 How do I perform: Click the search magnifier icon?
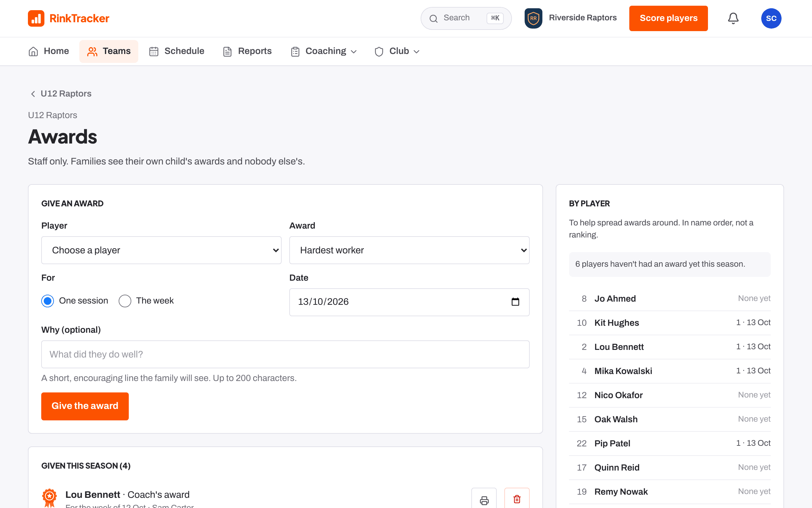(x=434, y=18)
